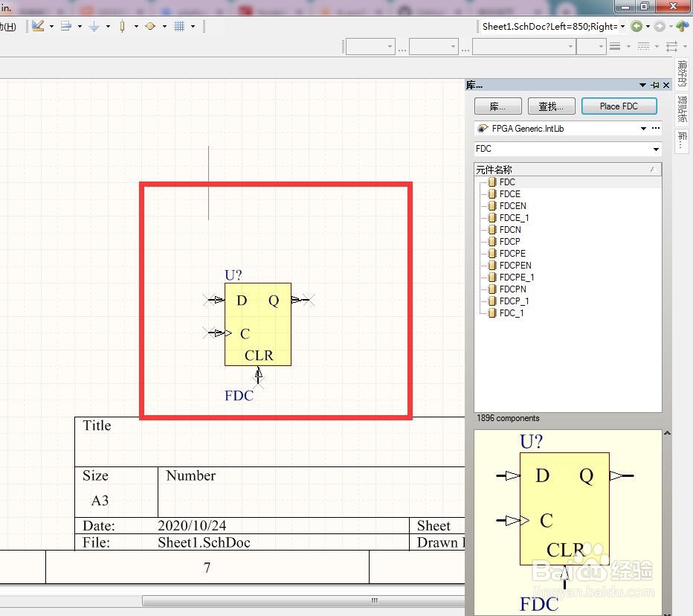693x616 pixels.
Task: Click the 库... libraries button
Action: (x=497, y=106)
